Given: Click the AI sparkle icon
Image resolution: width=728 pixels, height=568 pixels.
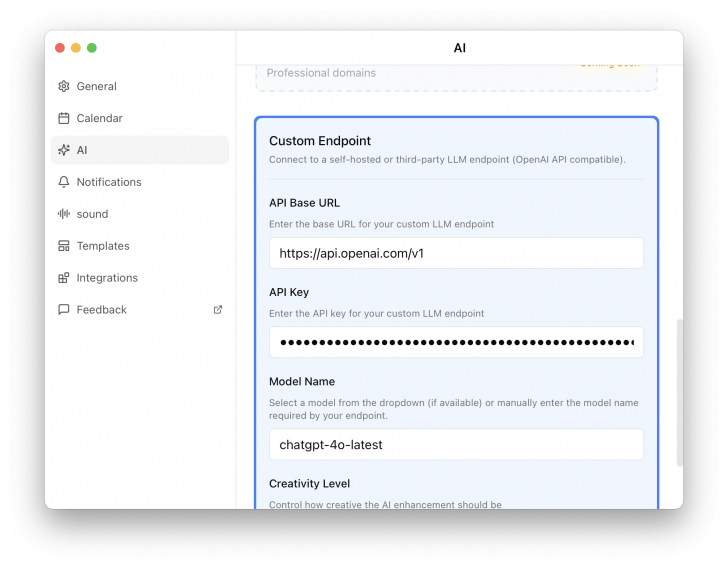Looking at the screenshot, I should 64,151.
